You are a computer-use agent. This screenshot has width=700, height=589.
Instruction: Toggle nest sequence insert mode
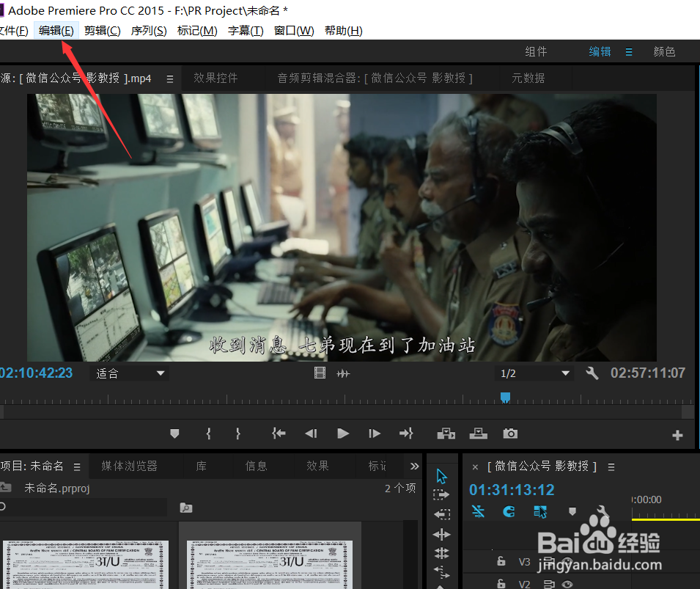[478, 511]
